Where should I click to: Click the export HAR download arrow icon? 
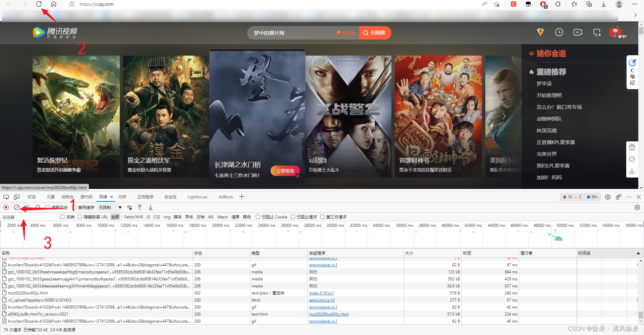(x=151, y=207)
